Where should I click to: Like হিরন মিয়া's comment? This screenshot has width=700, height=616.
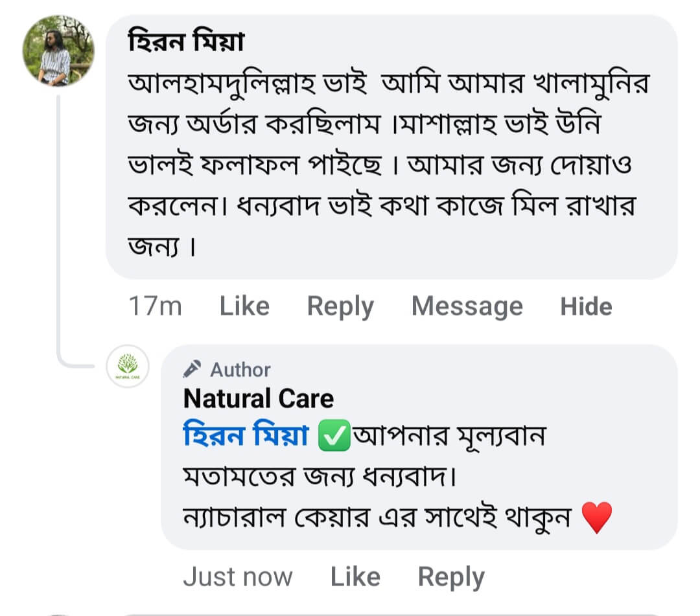coord(244,306)
